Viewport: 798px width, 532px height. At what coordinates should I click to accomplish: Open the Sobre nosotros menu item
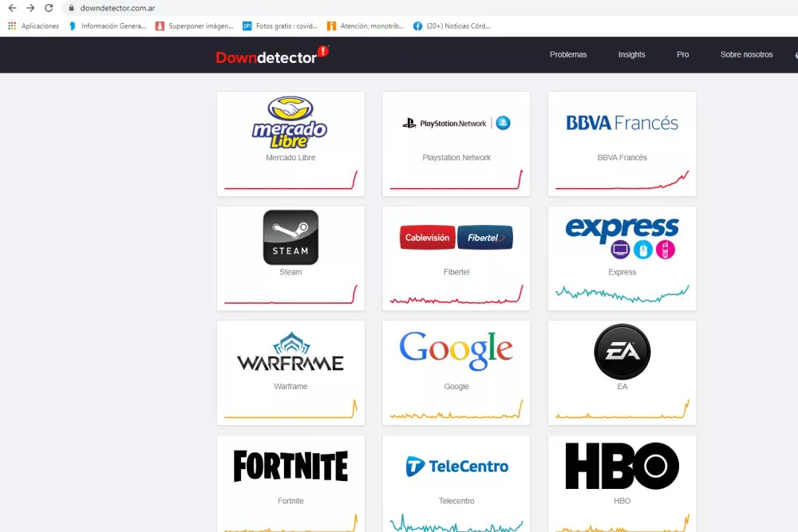(746, 54)
